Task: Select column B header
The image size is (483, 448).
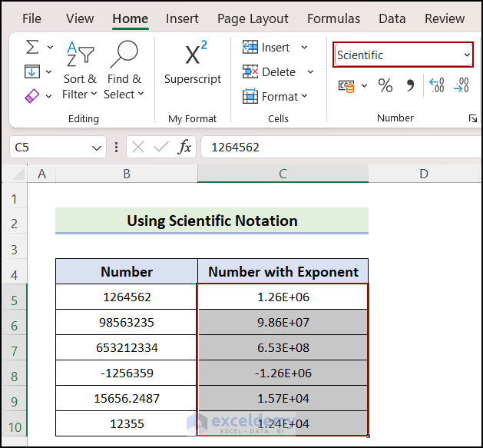Action: (127, 174)
